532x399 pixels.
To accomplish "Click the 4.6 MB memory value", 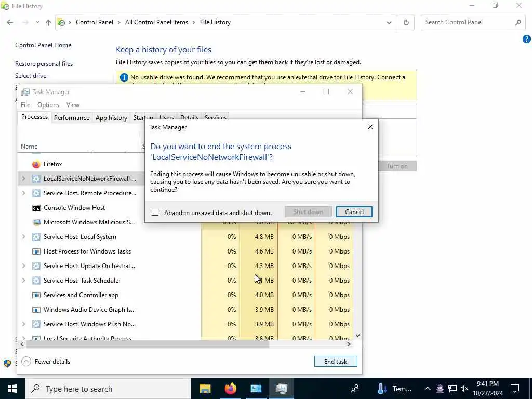I will tap(264, 251).
